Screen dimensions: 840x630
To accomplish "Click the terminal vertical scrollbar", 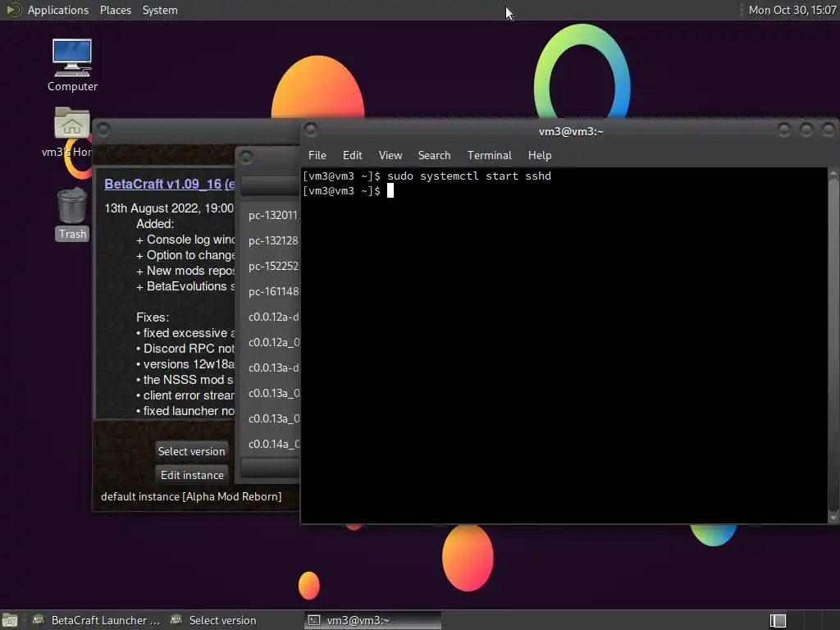I will (833, 345).
